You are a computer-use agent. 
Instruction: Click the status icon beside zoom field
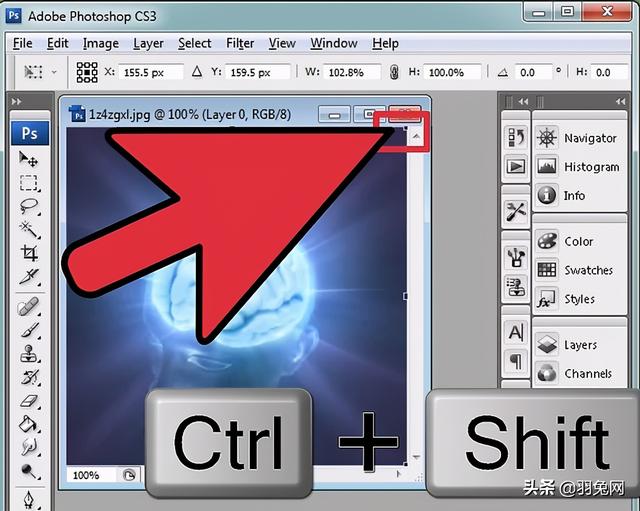click(x=129, y=475)
